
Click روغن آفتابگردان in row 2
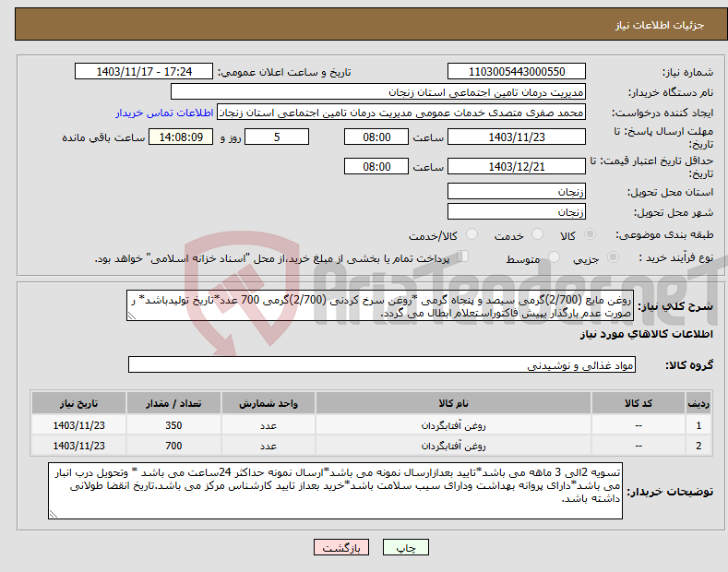pos(453,446)
